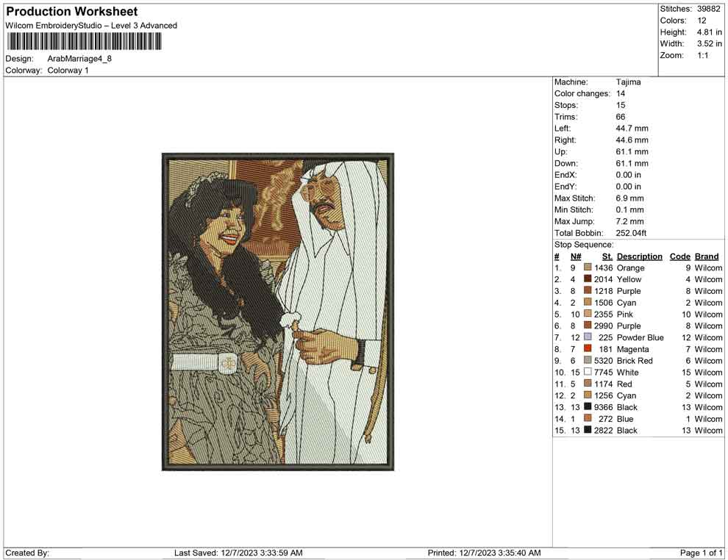This screenshot has width=728, height=560.
Task: Select the Magenta 181 red swatch
Action: tap(588, 348)
